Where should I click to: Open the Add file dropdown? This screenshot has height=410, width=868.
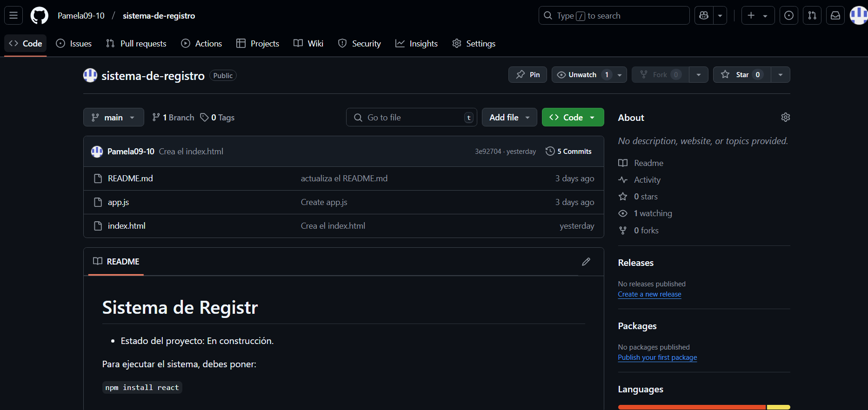click(x=509, y=117)
